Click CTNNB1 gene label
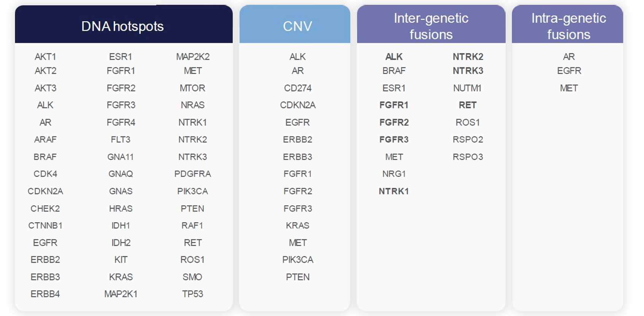Viewport: 644px width, 316px height. point(45,226)
